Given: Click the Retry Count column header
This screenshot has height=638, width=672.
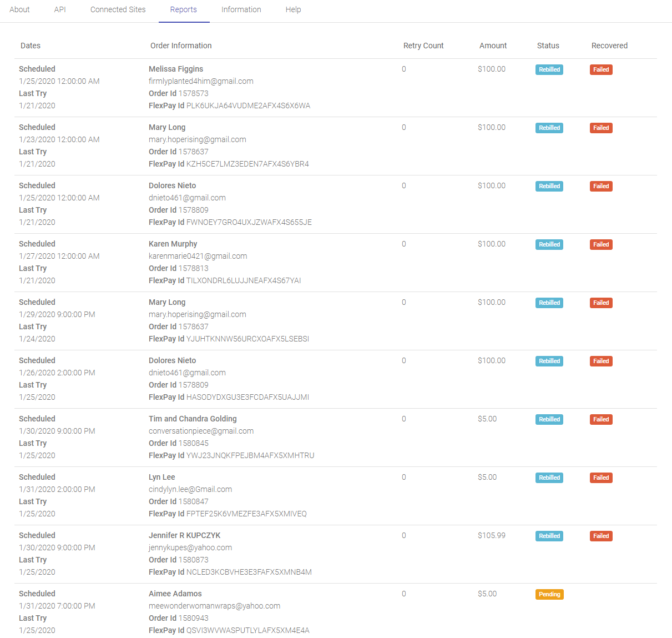Looking at the screenshot, I should (x=423, y=46).
